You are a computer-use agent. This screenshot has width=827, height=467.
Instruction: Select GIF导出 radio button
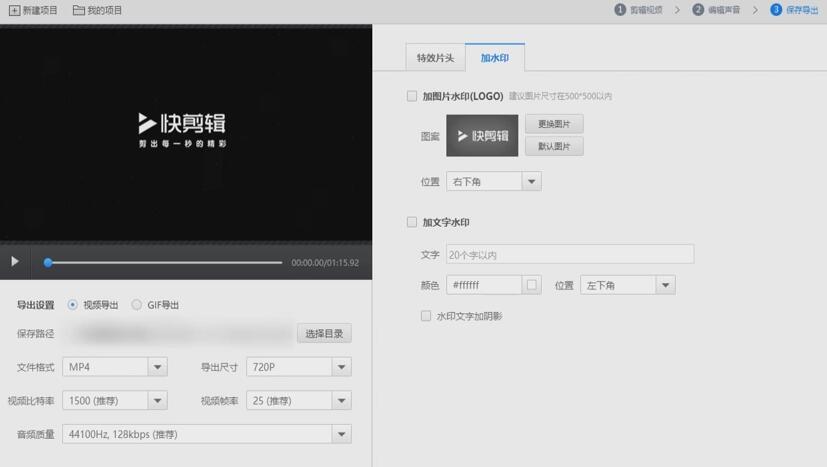[137, 305]
